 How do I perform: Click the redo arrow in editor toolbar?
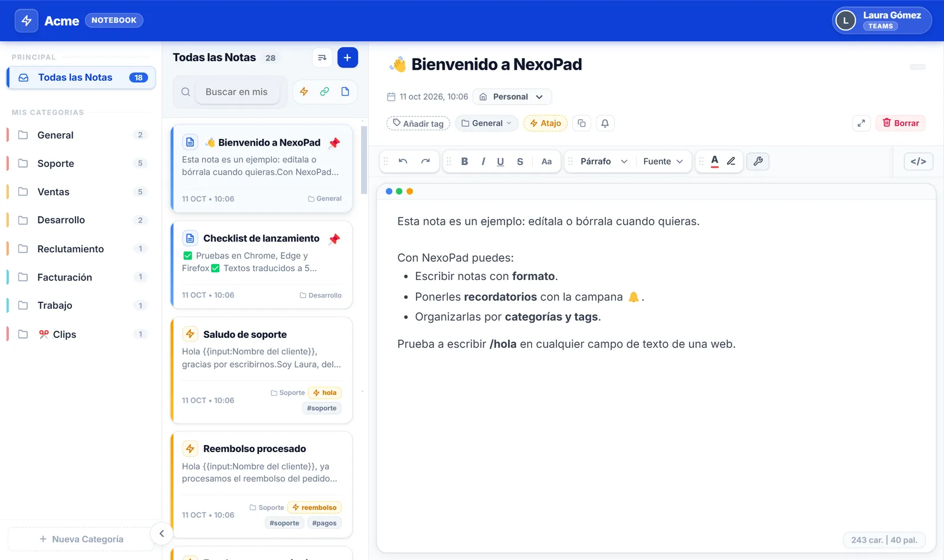pos(425,162)
